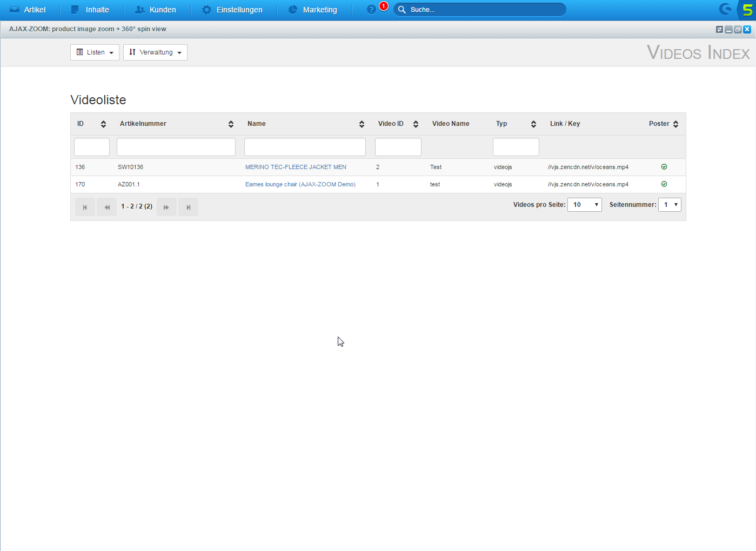Open the Kunden menu
756x551 pixels.
pyautogui.click(x=156, y=10)
